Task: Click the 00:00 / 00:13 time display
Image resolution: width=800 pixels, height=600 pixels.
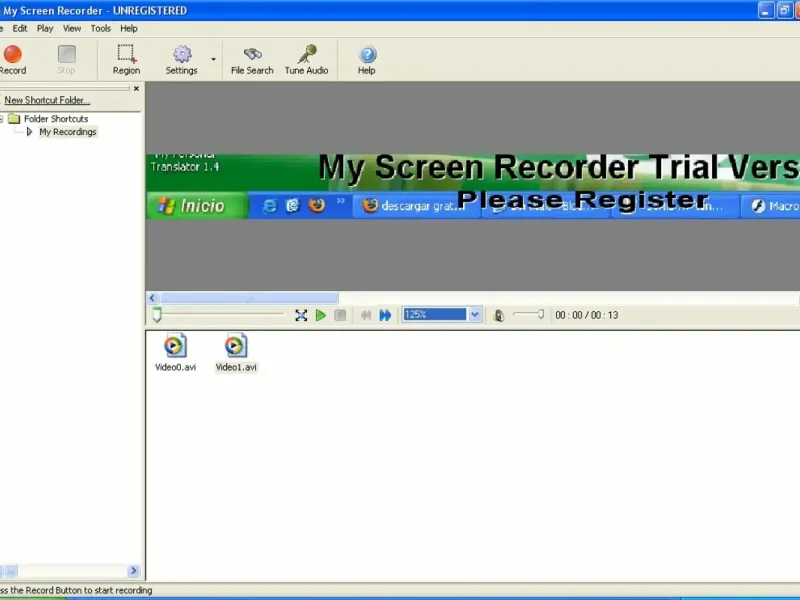Action: pos(587,315)
